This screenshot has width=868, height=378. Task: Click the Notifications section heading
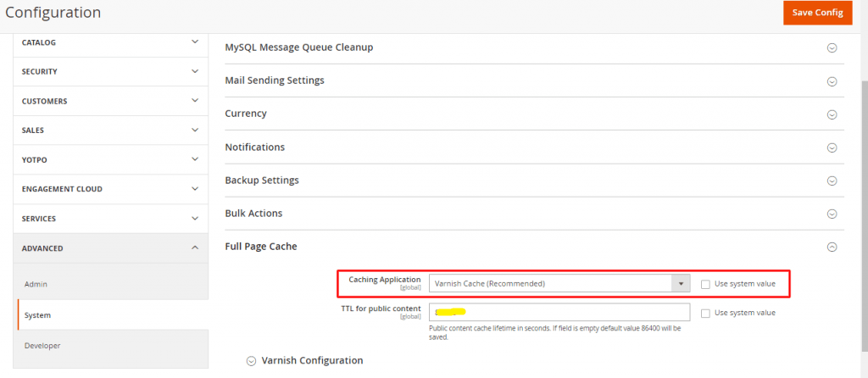coord(254,147)
